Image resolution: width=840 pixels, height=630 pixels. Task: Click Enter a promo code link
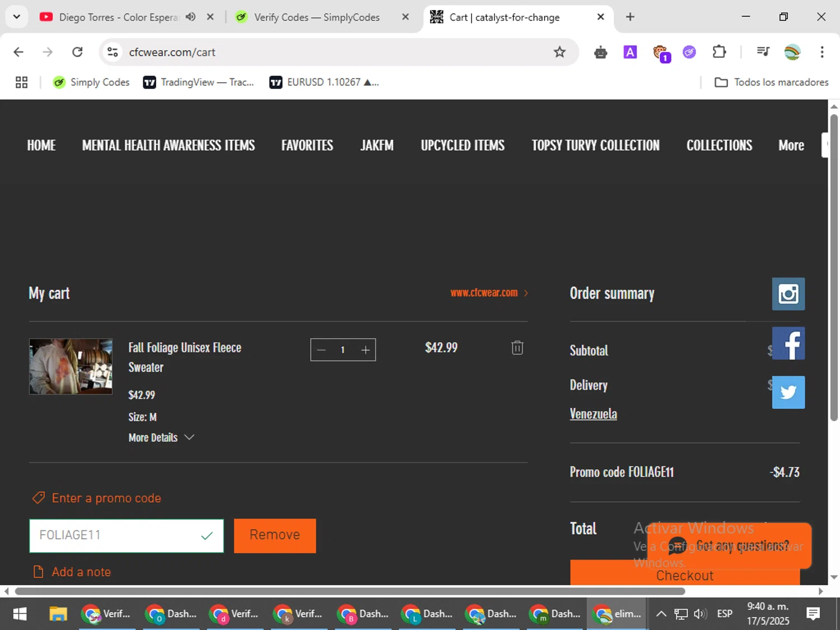tap(97, 498)
